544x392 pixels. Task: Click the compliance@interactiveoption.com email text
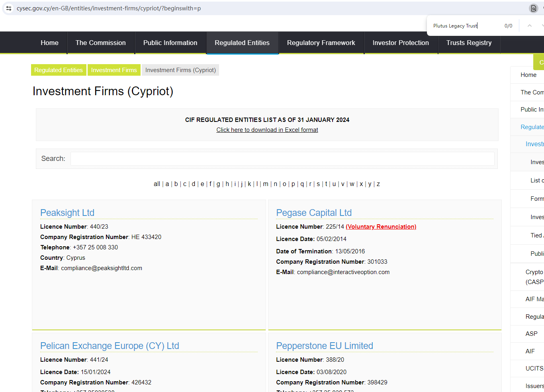pyautogui.click(x=343, y=272)
